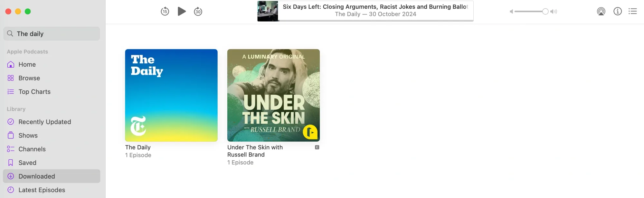644x198 pixels.
Task: Open the Up Next queue list icon
Action: tap(632, 11)
